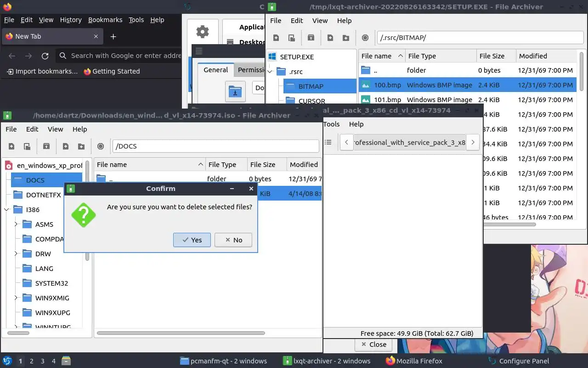Click the 101.bmp image file icon
This screenshot has width=588, height=368.
pos(366,99)
